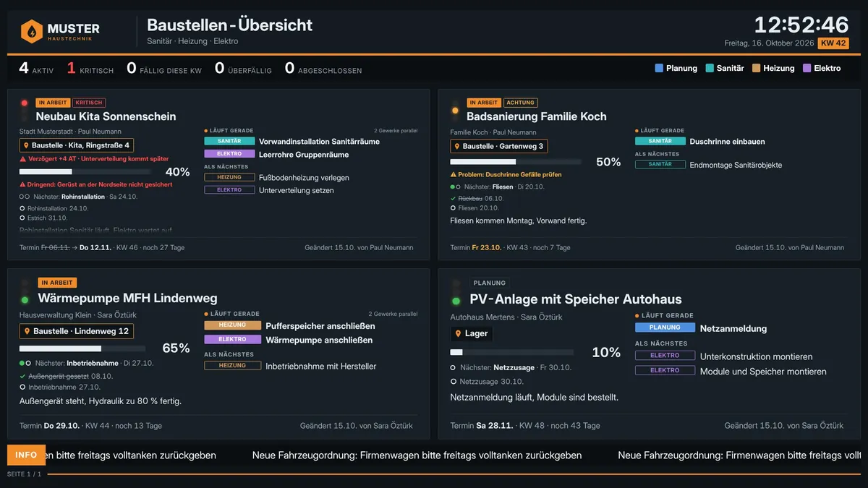868x488 pixels.
Task: Click the green traffic light on PV-Anlage Autohaus
Action: coord(456,301)
